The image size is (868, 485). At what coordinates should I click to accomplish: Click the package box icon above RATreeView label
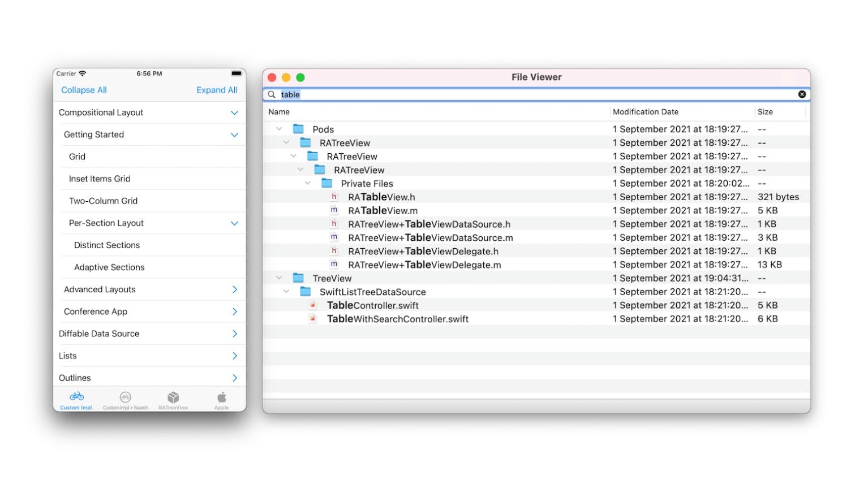pos(173,396)
